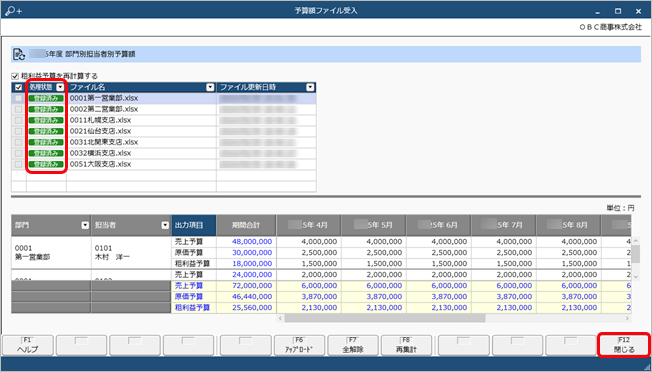Click the 0001 第一営業部 department cell
Screen dimensions: 652x372
(51, 253)
